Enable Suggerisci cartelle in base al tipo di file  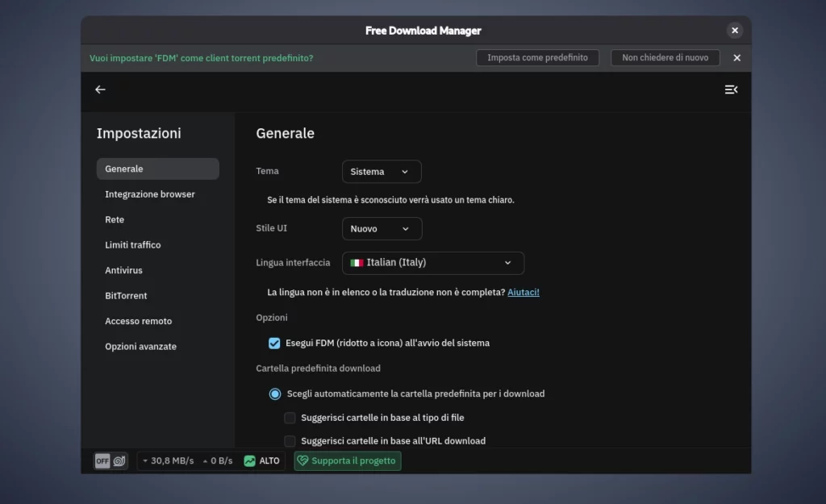tap(290, 418)
